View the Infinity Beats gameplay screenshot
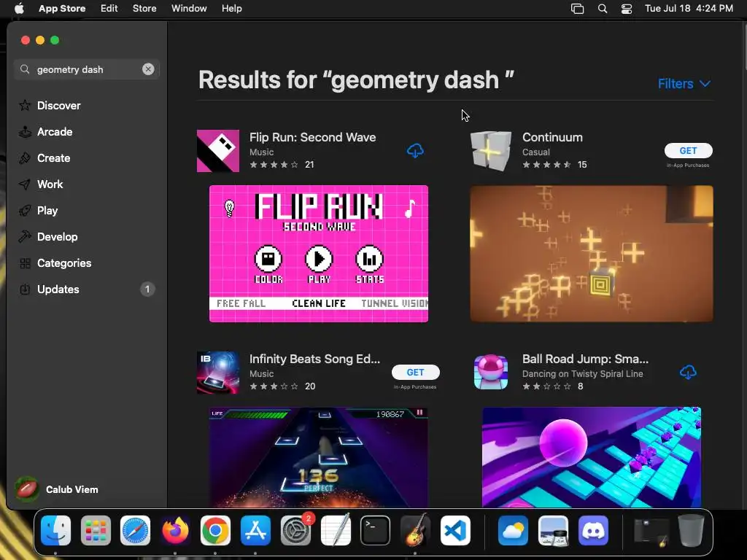 [x=319, y=457]
